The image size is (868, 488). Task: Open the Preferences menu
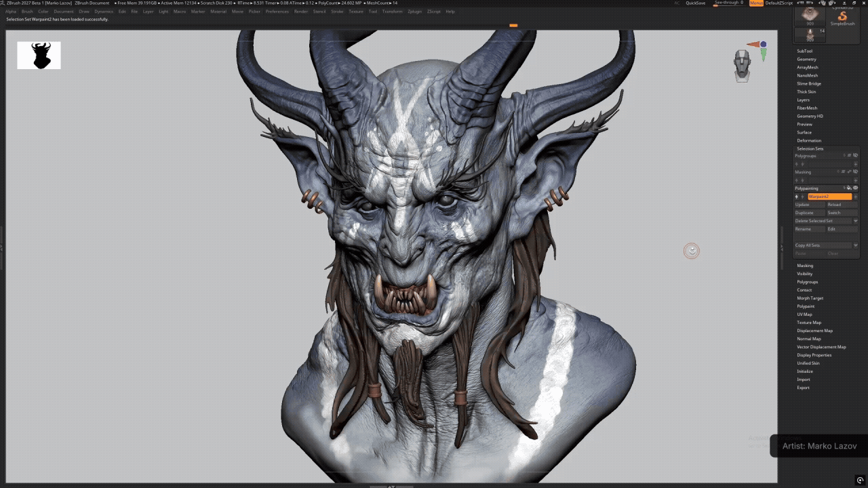click(277, 12)
